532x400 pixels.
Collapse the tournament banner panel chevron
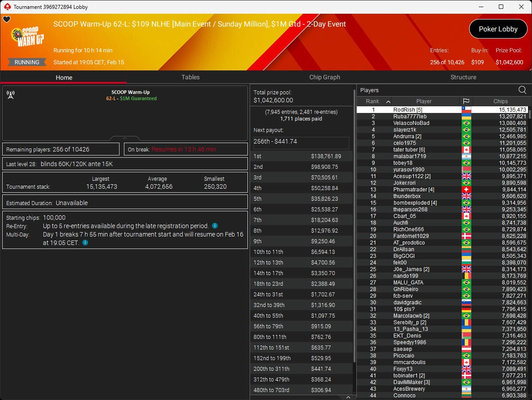point(125,138)
